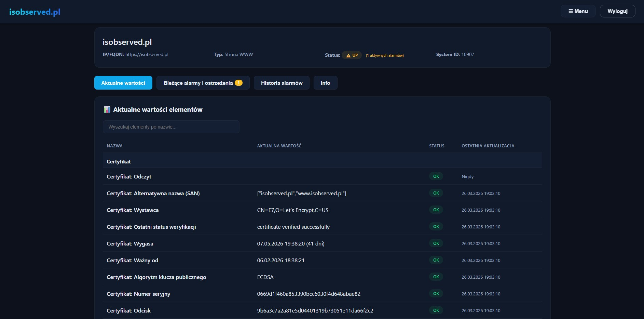Click the OSTATNIA AKTUALIZACJA column header

pos(488,146)
